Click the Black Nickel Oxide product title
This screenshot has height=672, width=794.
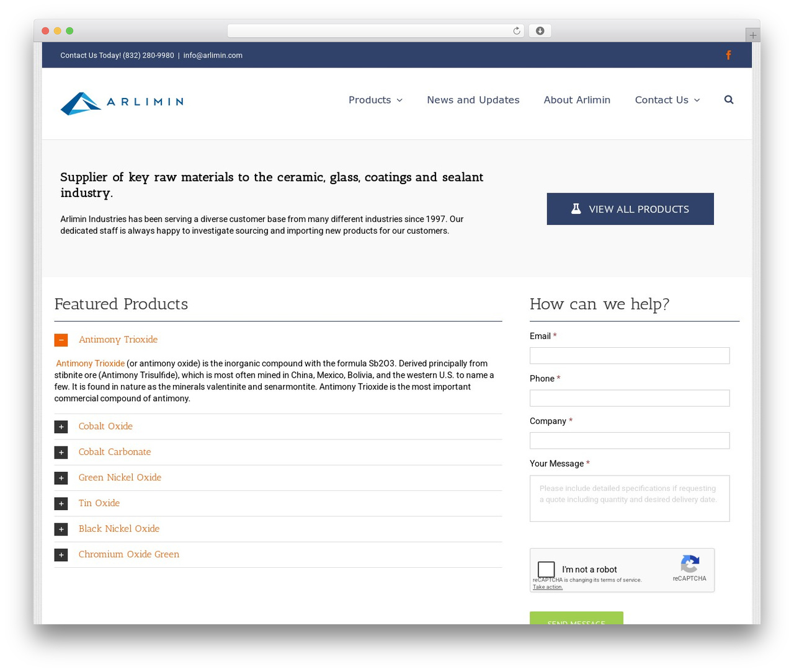(x=119, y=529)
